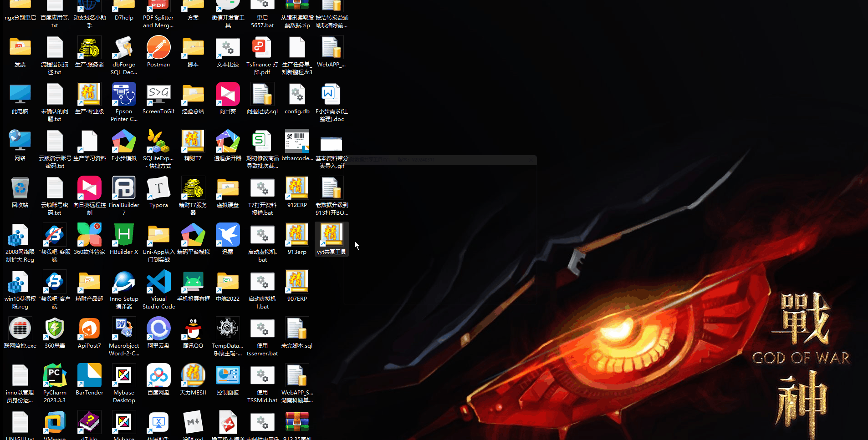
Task: Select the config.db file
Action: click(297, 95)
